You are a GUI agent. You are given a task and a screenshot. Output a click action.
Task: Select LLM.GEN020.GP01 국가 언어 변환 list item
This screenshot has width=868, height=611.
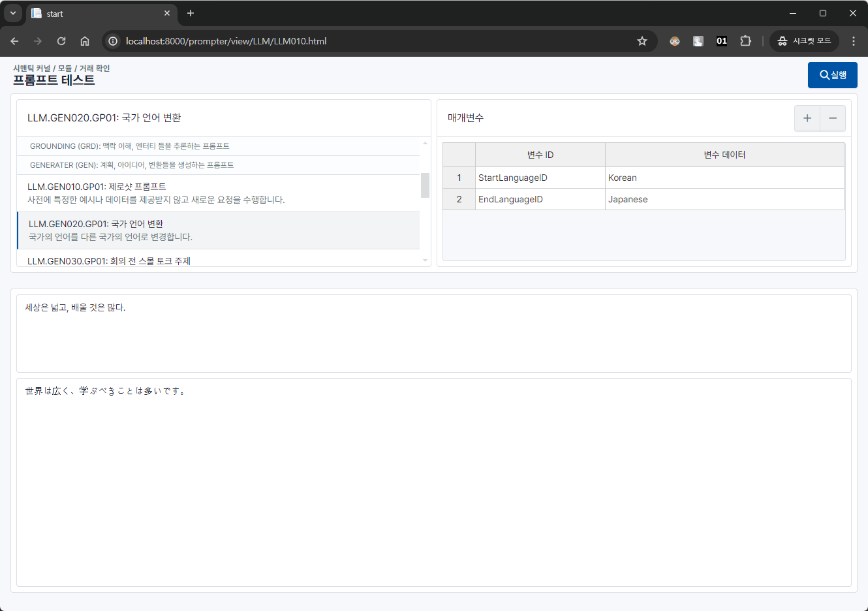click(x=218, y=230)
